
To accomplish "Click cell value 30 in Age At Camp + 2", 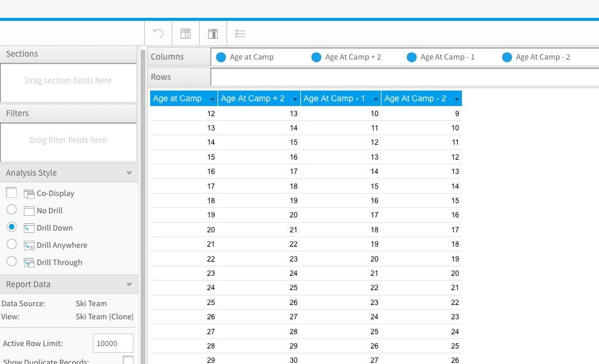I will [x=293, y=360].
